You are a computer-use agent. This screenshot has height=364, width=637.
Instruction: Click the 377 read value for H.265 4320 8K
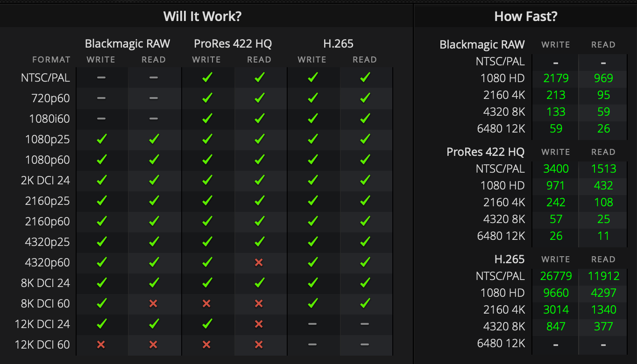pos(603,326)
